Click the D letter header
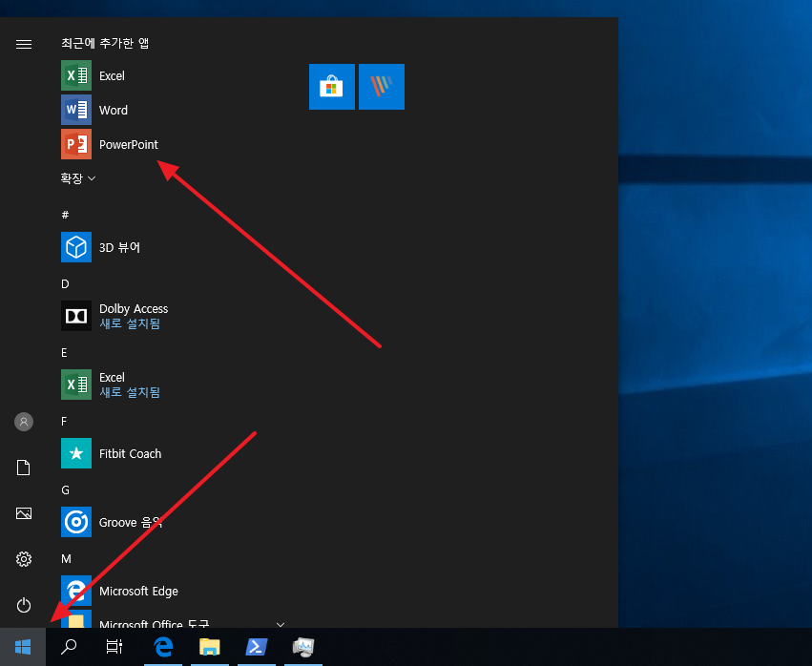 pos(65,283)
